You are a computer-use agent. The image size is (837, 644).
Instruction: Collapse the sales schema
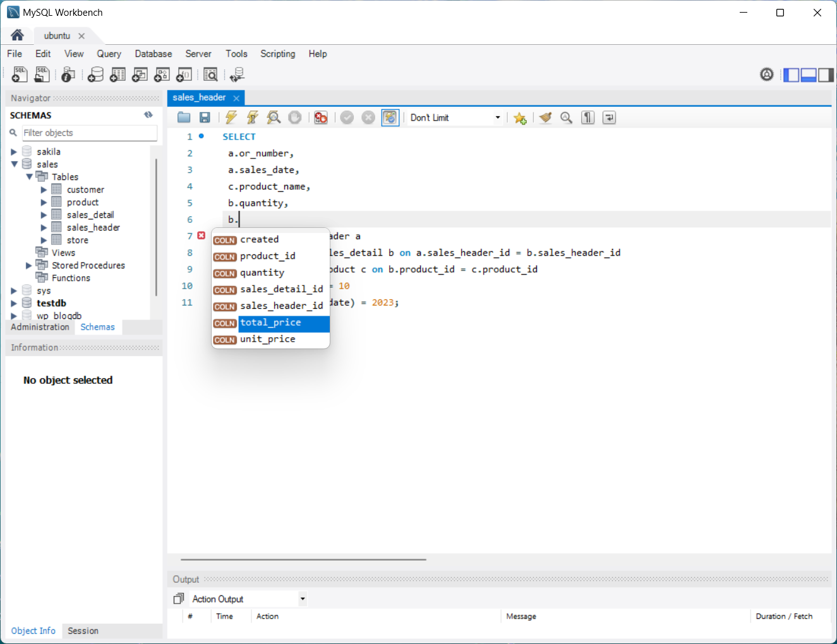(14, 164)
